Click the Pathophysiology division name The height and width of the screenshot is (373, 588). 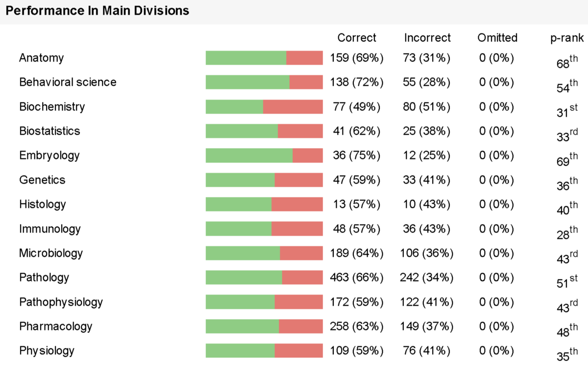tap(61, 302)
